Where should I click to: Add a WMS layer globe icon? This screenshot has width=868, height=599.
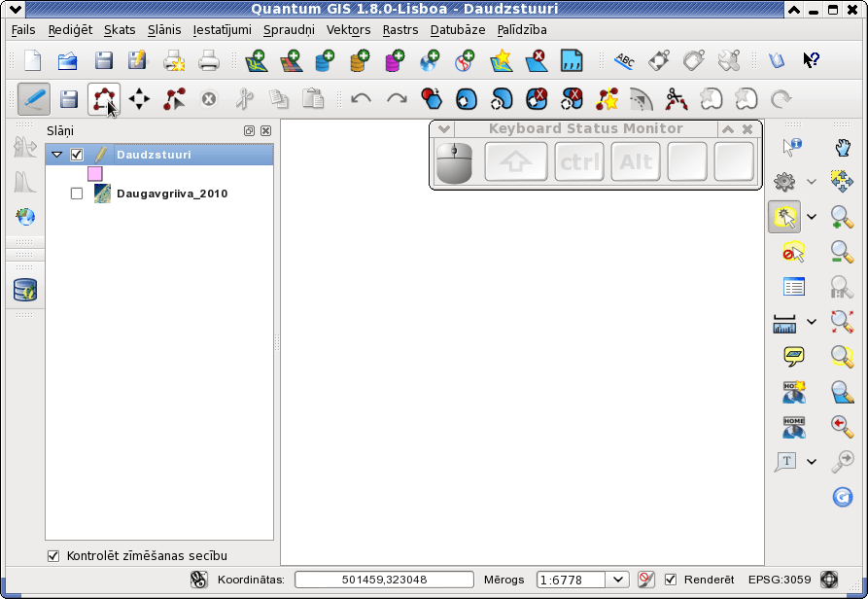(x=431, y=60)
